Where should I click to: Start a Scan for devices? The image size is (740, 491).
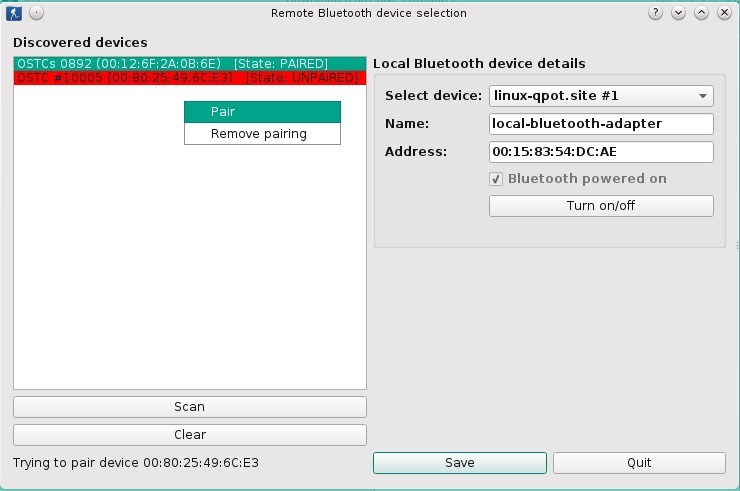(190, 407)
